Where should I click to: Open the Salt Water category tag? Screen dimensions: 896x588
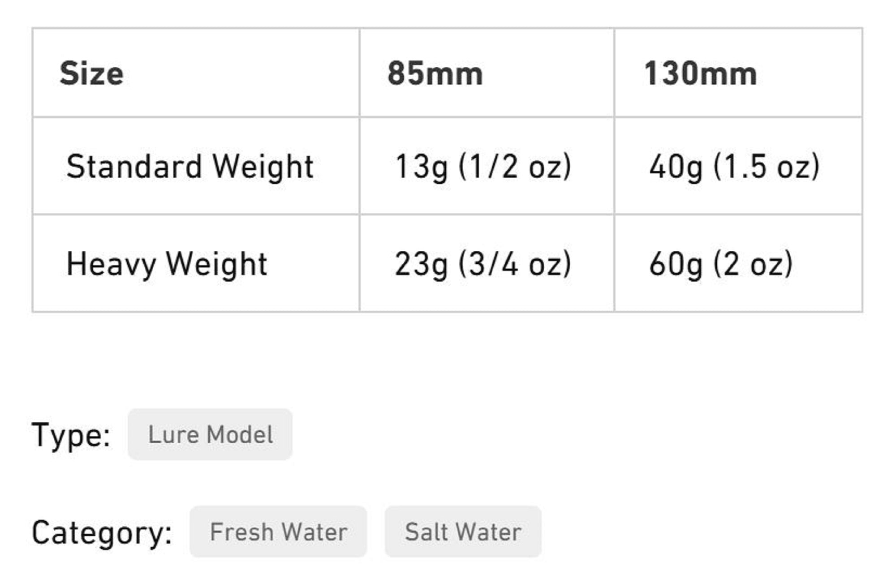pos(463,532)
